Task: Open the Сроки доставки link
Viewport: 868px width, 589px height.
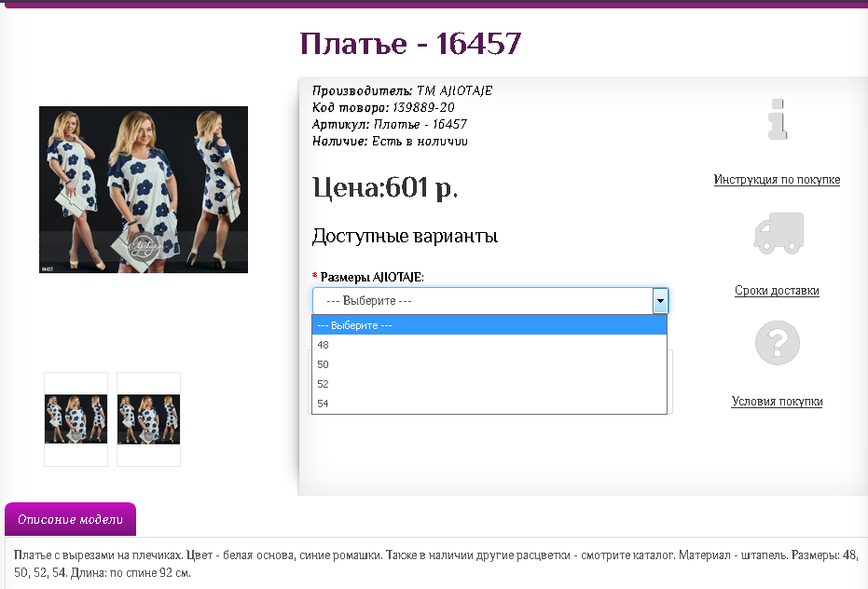Action: (x=777, y=291)
